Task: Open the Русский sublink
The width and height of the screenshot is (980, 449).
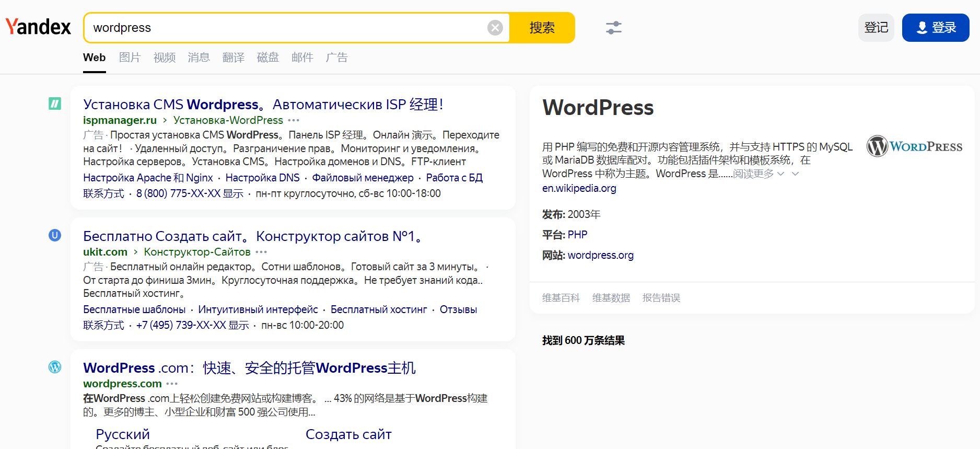Action: tap(123, 434)
